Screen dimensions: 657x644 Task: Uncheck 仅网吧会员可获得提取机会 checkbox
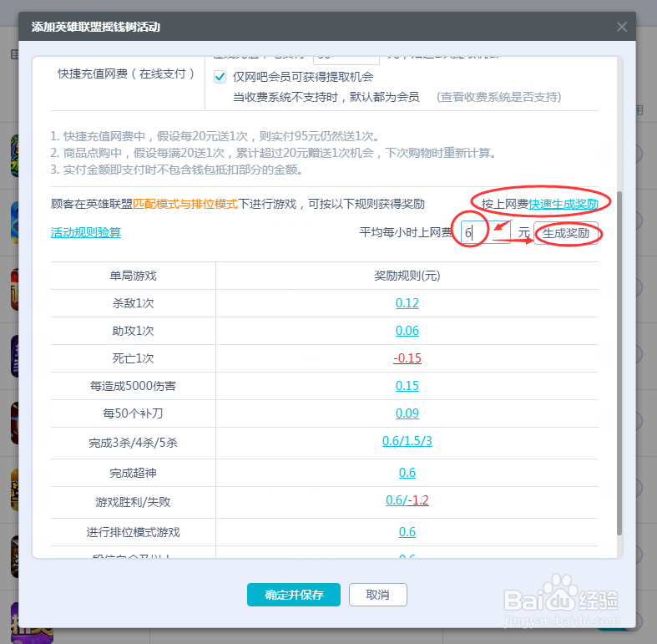point(220,77)
